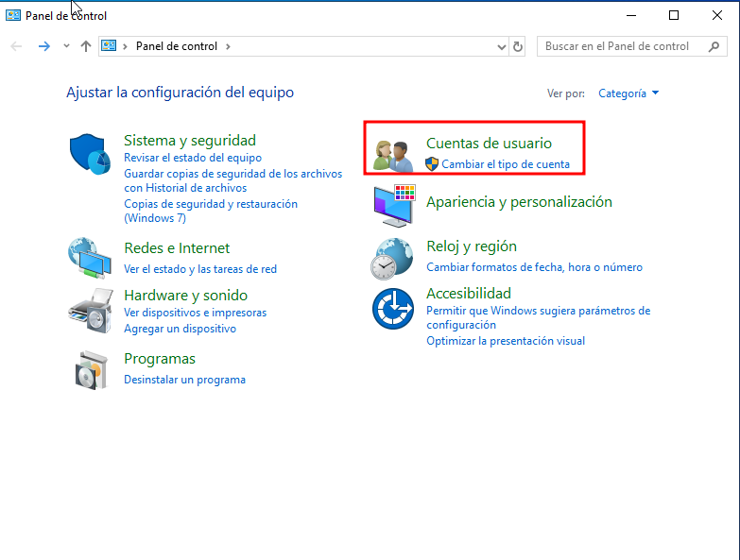Open the Reloj y región clock icon

tap(393, 258)
